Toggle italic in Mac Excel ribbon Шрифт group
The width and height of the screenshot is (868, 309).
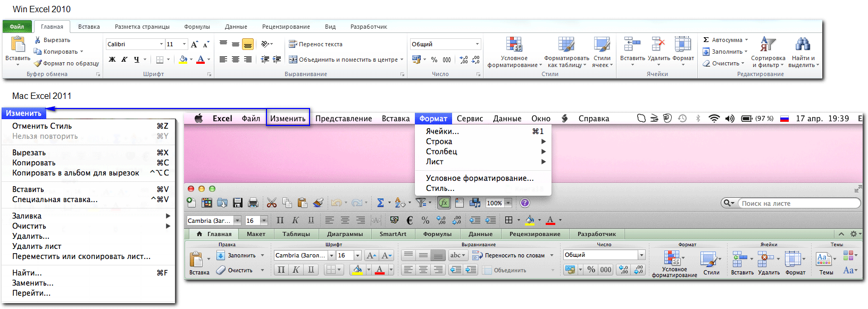click(296, 270)
